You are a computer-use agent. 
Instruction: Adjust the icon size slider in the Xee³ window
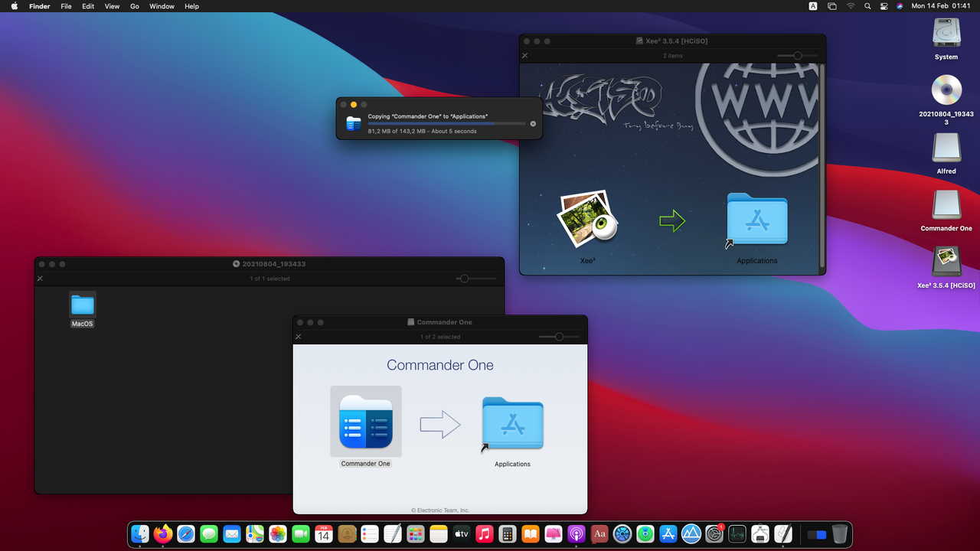click(797, 55)
